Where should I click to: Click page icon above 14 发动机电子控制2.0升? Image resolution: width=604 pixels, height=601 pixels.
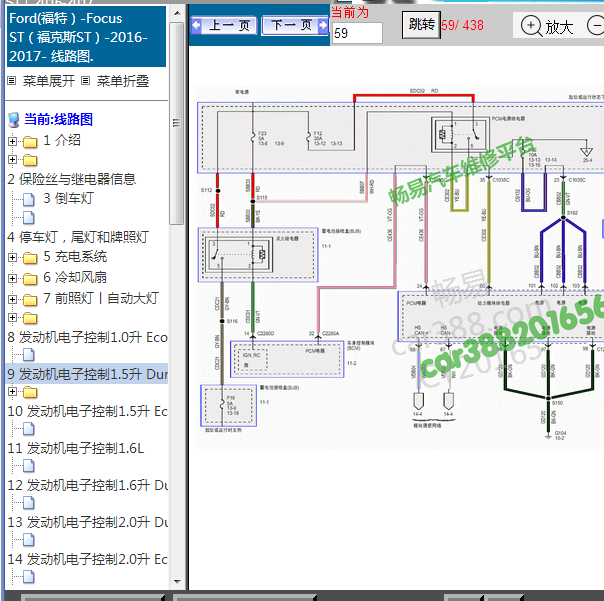coord(29,540)
